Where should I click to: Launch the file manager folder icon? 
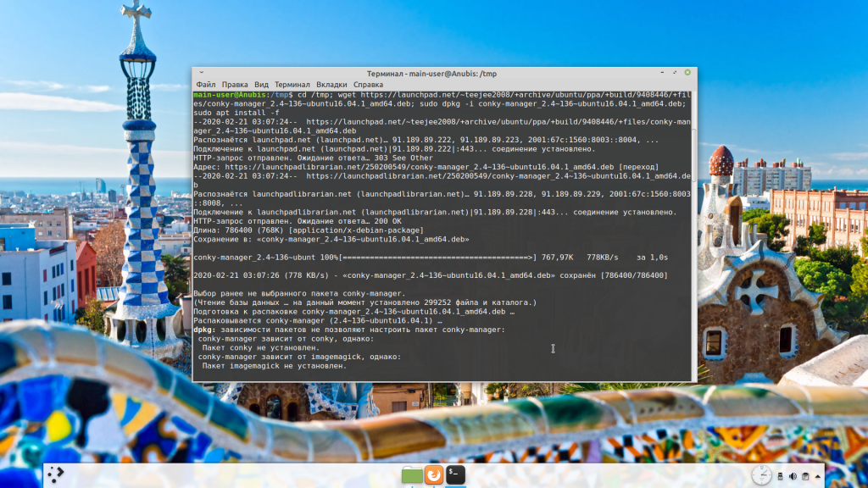[x=412, y=474]
